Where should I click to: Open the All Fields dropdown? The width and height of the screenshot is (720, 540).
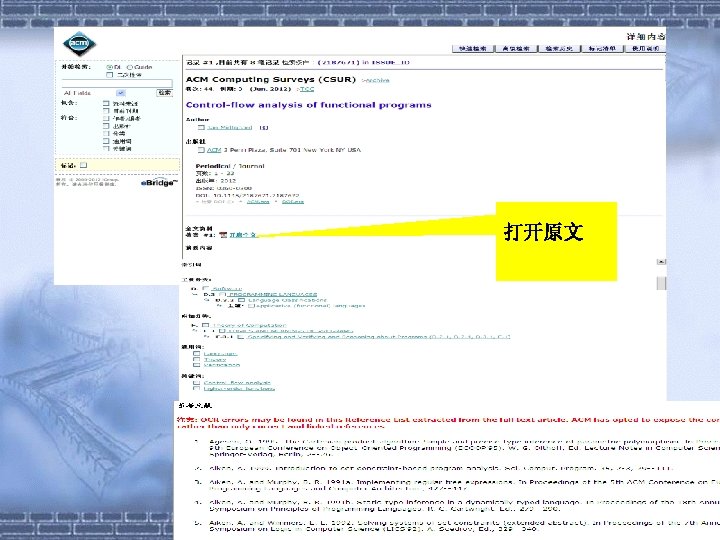coord(94,93)
